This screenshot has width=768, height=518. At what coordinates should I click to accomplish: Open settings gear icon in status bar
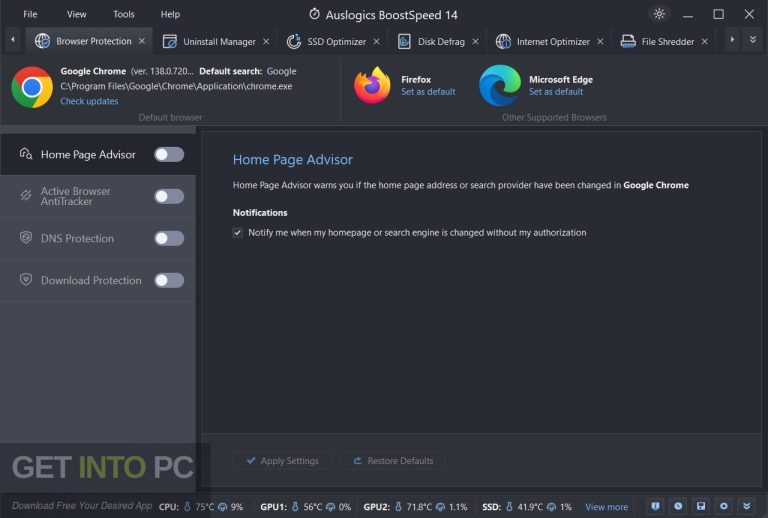tap(723, 506)
